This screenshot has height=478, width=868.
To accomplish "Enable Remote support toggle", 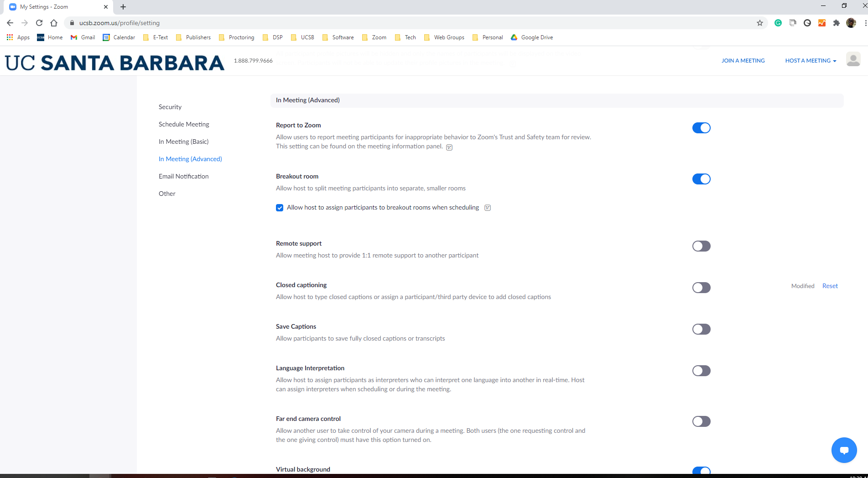I will 701,246.
